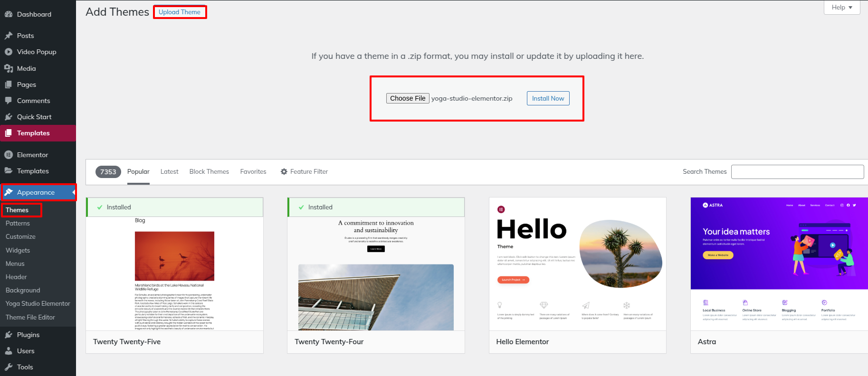Screen dimensions: 868x376
Task: Open Patterns submenu item
Action: (18, 223)
